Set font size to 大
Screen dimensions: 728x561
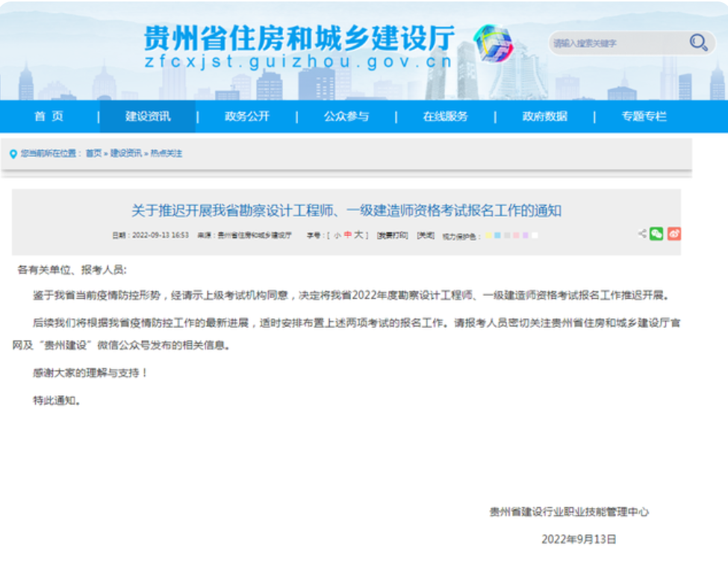coord(358,235)
